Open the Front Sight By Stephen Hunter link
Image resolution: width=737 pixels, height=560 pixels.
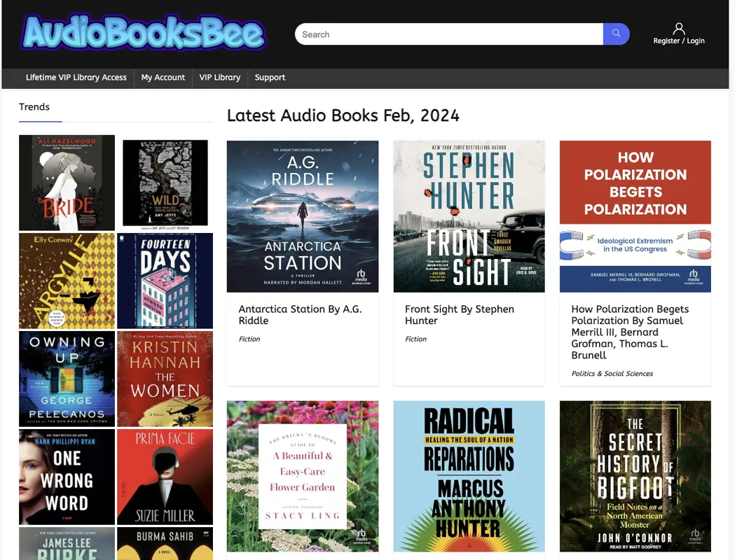[x=460, y=314]
